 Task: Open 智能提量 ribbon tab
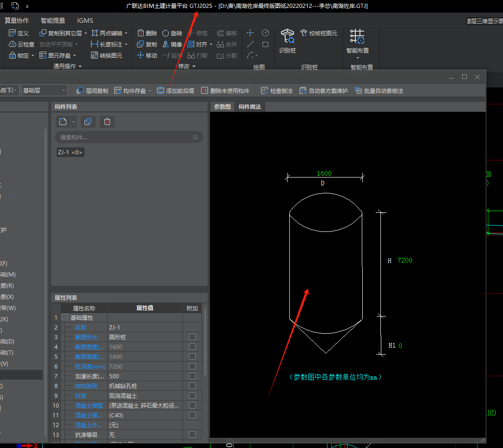(53, 20)
